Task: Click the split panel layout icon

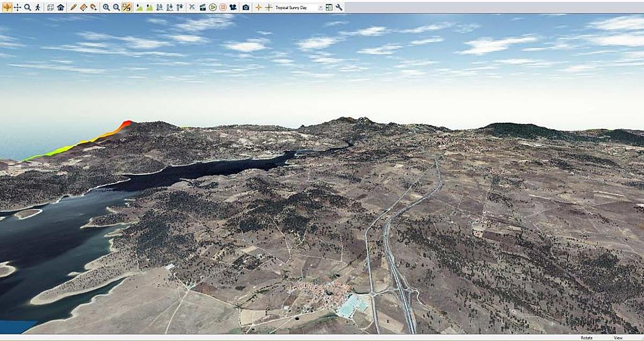Action: (x=329, y=8)
